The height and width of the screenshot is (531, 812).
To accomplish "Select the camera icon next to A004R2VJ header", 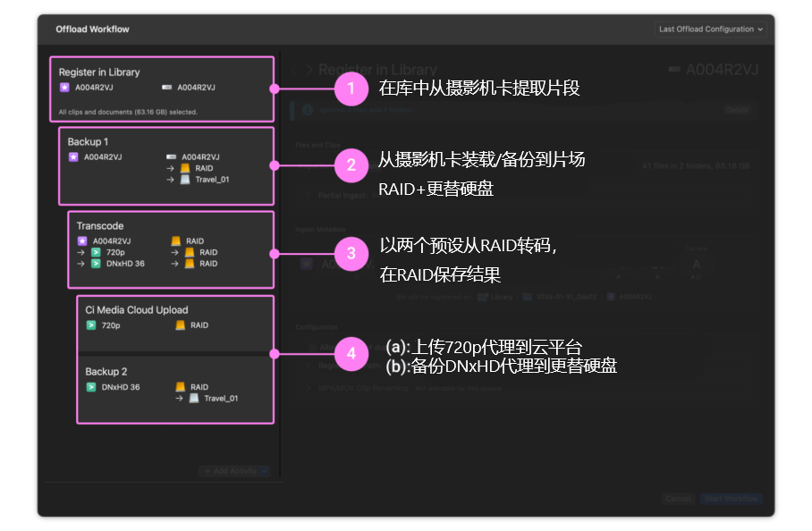I will (673, 69).
